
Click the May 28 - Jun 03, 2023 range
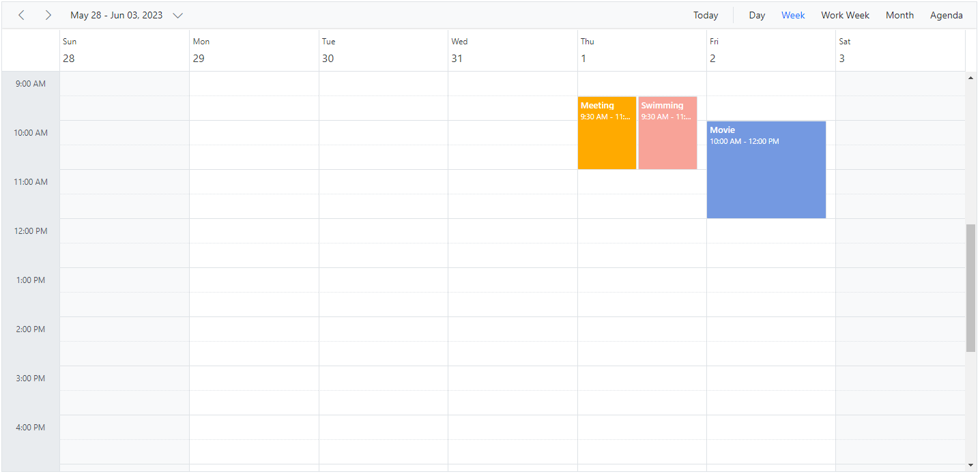[117, 15]
